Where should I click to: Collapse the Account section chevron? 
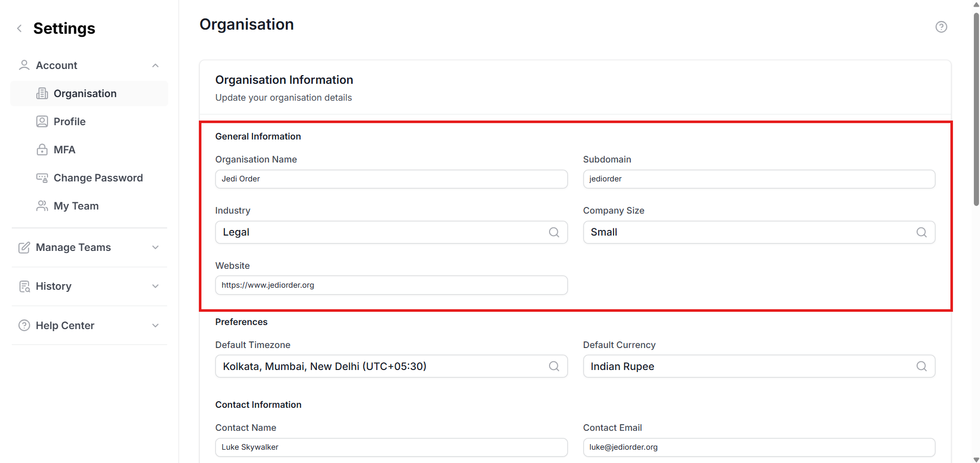[x=155, y=65]
